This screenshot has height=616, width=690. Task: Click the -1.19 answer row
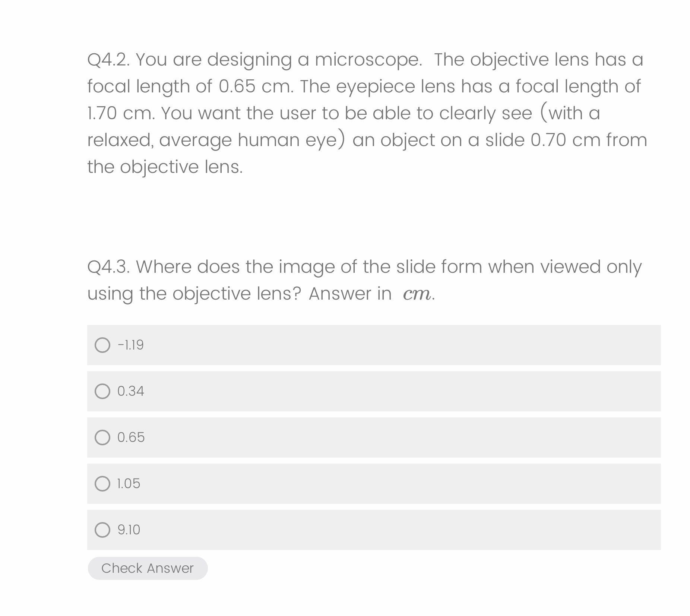coord(335,345)
